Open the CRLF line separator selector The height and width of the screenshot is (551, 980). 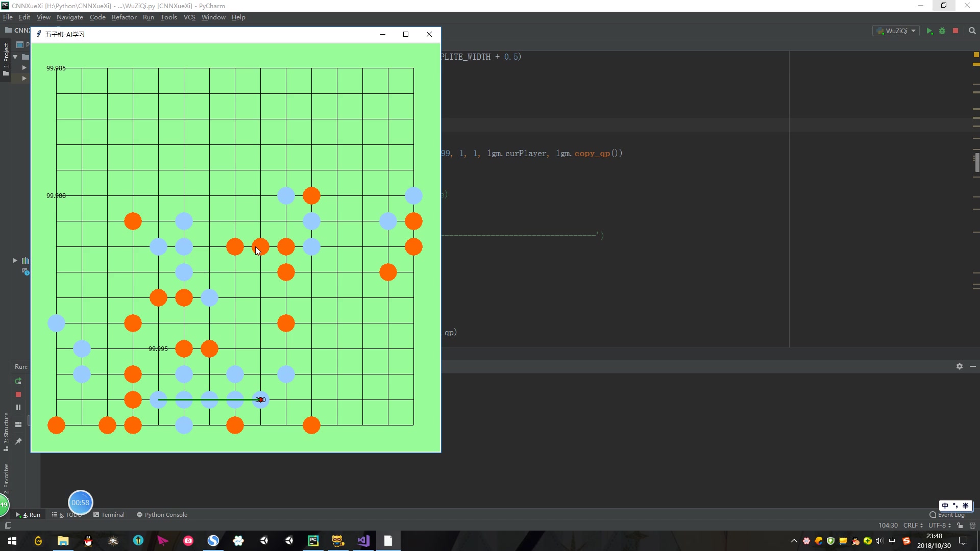(913, 525)
